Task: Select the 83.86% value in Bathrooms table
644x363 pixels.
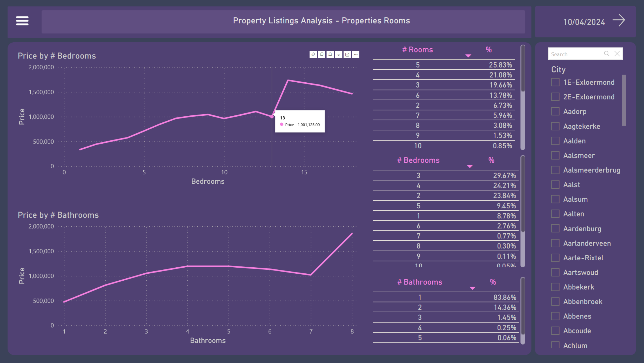Action: coord(505,298)
